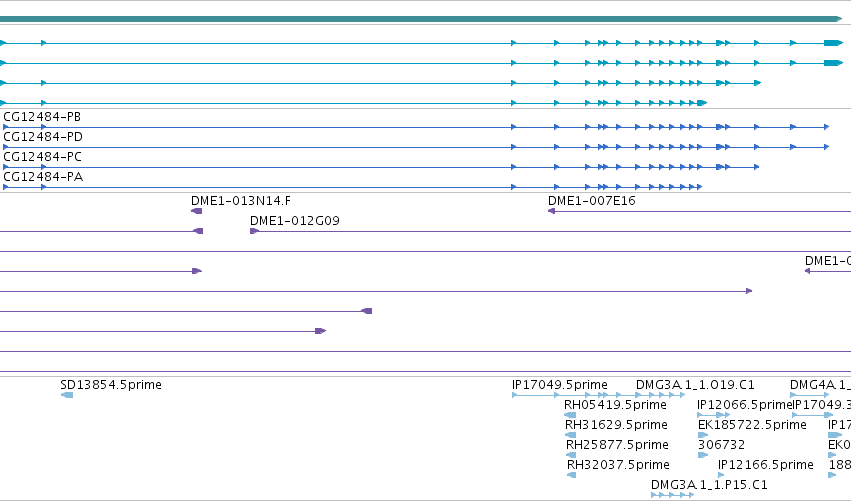The height and width of the screenshot is (501, 851).
Task: Click the IP12066.5prime exon arrow feature
Action: point(714,415)
